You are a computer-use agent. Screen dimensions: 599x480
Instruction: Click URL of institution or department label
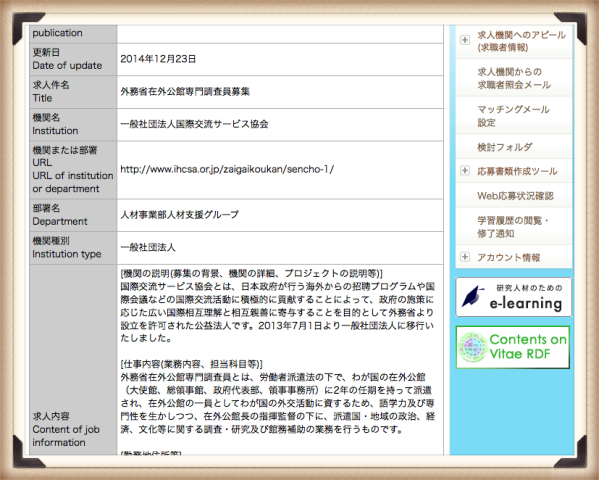[73, 182]
